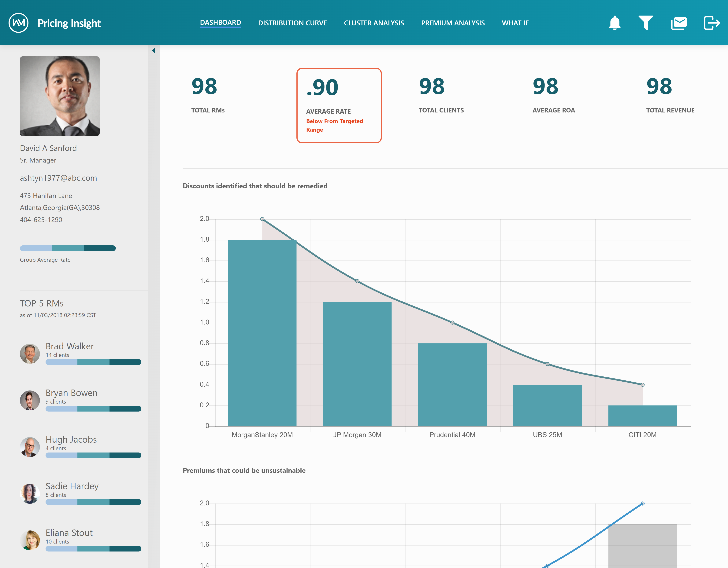Click the Prudential 40M bar
The height and width of the screenshot is (568, 728).
[452, 385]
